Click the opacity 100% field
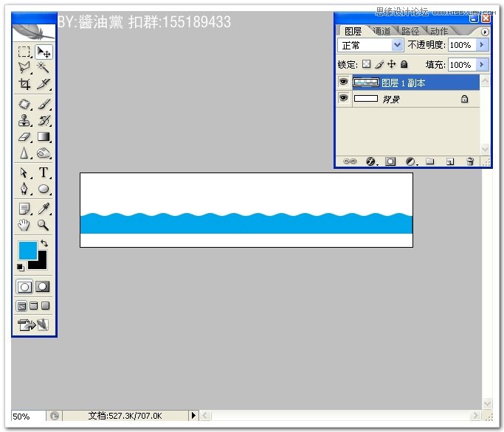 [462, 45]
